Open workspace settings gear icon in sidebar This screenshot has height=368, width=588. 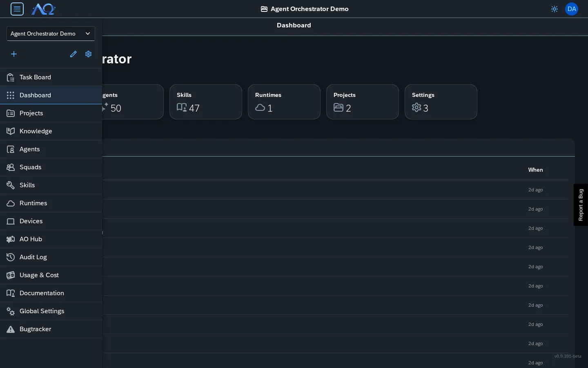89,54
